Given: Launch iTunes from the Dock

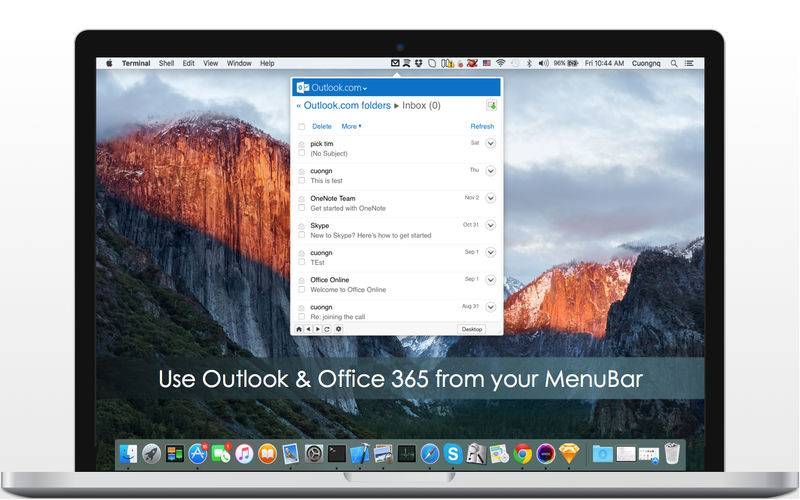Looking at the screenshot, I should point(244,454).
